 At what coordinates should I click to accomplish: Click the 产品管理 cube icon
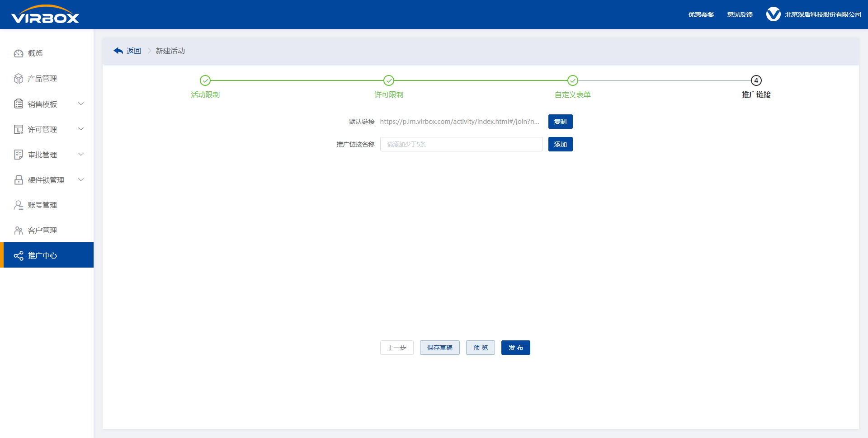[x=19, y=79]
